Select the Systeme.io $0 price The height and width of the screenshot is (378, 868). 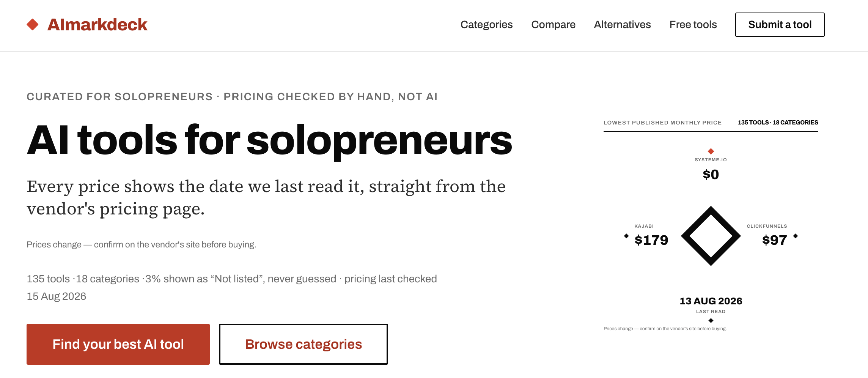coord(711,175)
